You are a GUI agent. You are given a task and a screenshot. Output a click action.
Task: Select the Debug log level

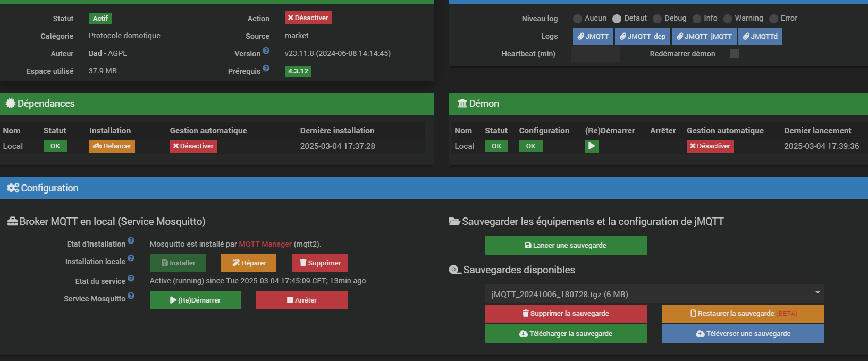point(657,19)
